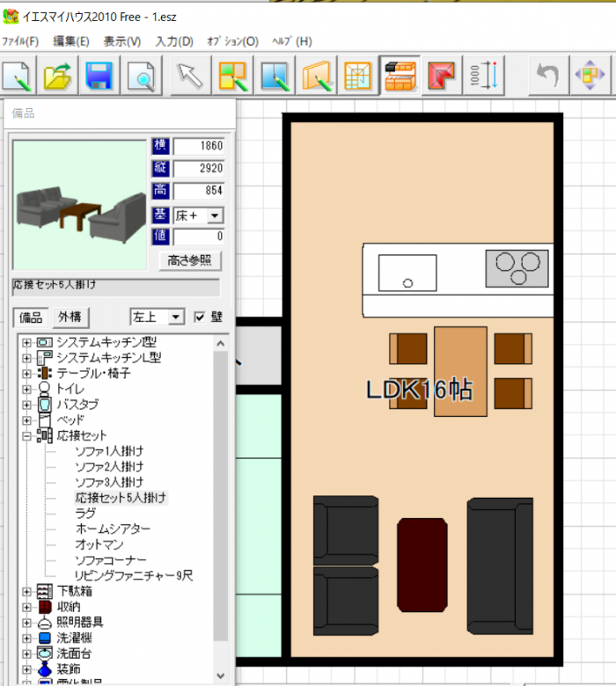Click the 洗濯機 category icon
Image resolution: width=616 pixels, height=686 pixels.
[x=44, y=638]
